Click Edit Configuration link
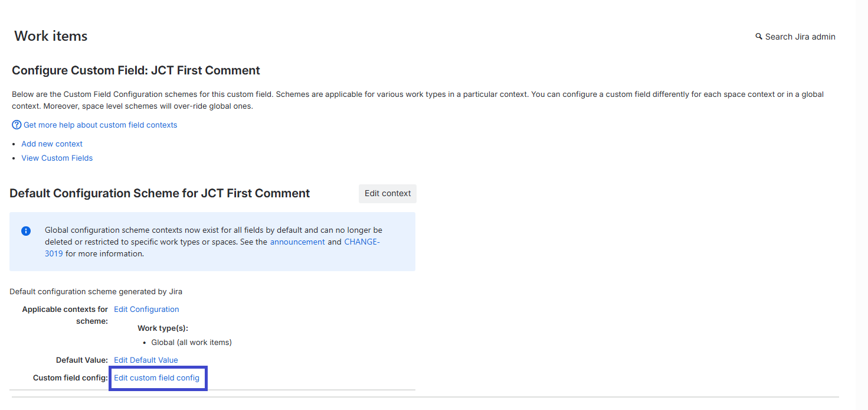This screenshot has height=410, width=868. pyautogui.click(x=146, y=309)
